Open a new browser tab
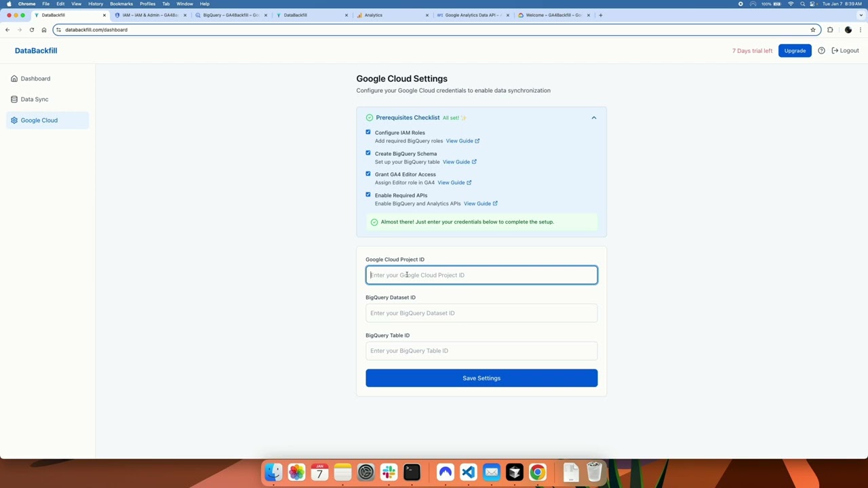Screen dimensions: 868x488 [600, 15]
